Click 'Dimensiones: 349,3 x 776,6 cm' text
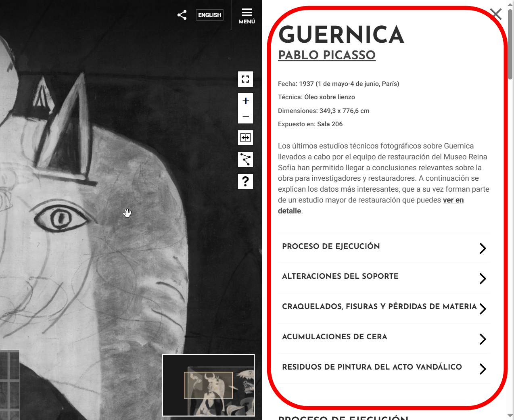Viewport: 514px width, 420px height. tap(324, 111)
